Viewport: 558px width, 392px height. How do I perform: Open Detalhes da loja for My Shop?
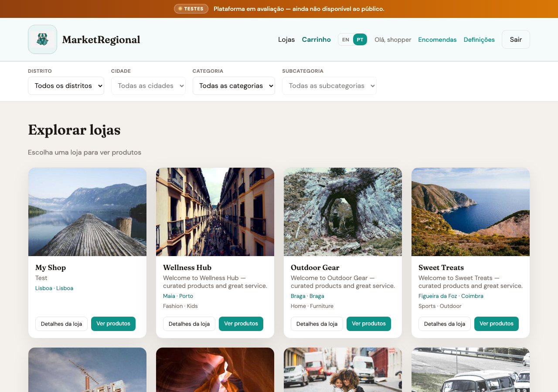pyautogui.click(x=61, y=324)
